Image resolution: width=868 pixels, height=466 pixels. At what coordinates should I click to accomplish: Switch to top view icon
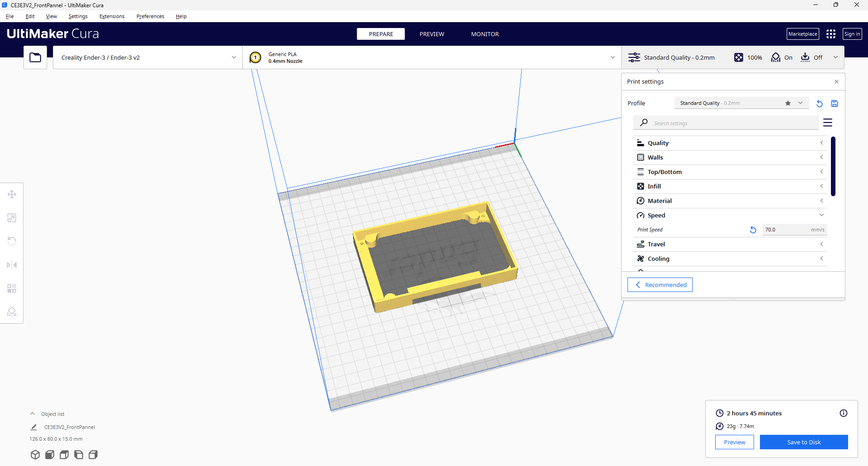(x=64, y=455)
